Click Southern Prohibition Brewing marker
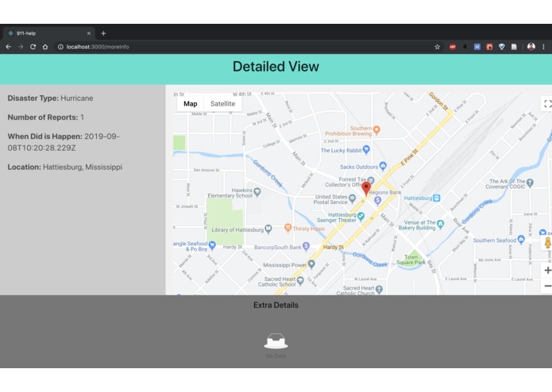552x392 pixels. click(x=376, y=130)
